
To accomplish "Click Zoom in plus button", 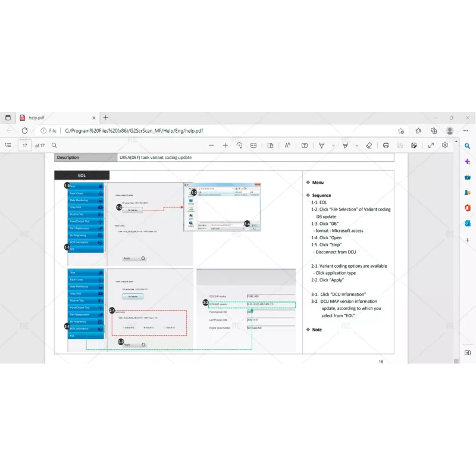I will coord(226,145).
